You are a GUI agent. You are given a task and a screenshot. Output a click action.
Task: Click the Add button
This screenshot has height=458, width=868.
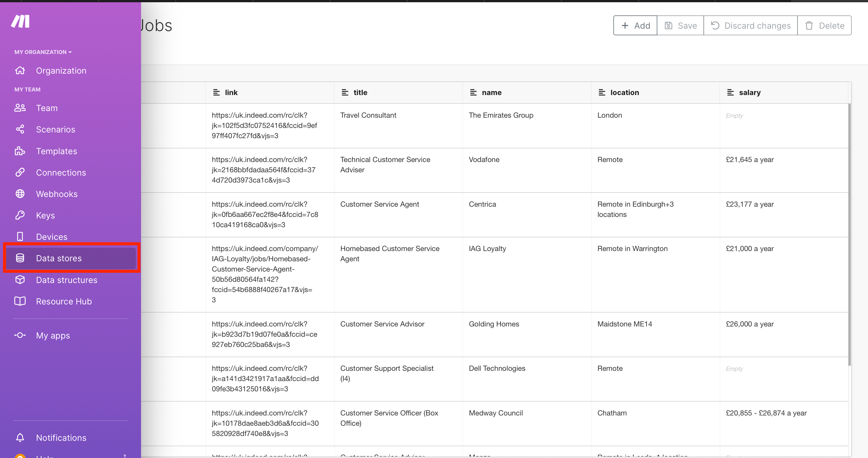point(635,25)
